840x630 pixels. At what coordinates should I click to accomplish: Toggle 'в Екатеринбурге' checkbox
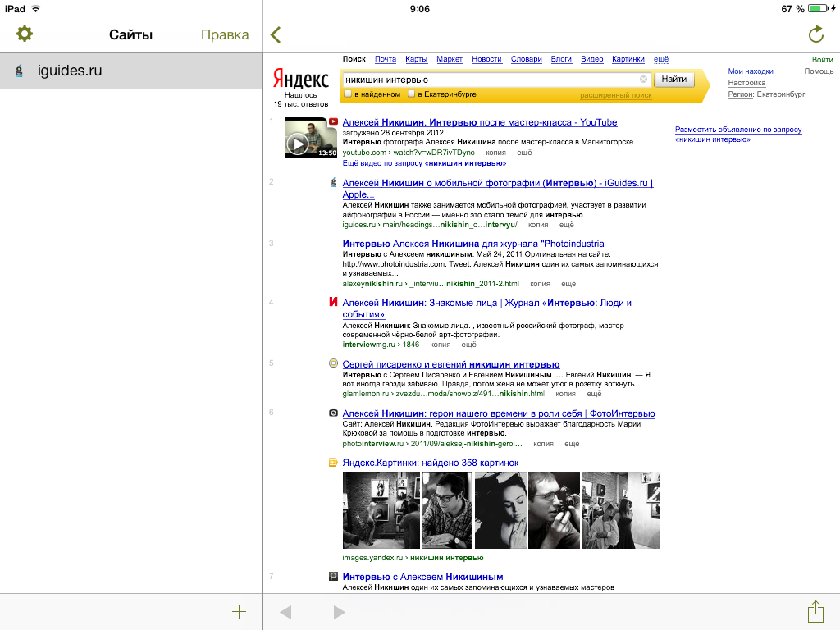[x=411, y=94]
